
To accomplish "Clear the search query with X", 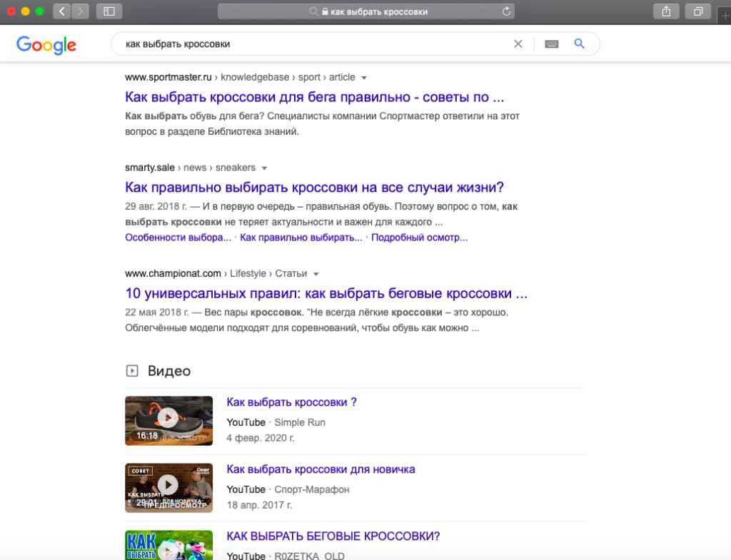I will [518, 44].
